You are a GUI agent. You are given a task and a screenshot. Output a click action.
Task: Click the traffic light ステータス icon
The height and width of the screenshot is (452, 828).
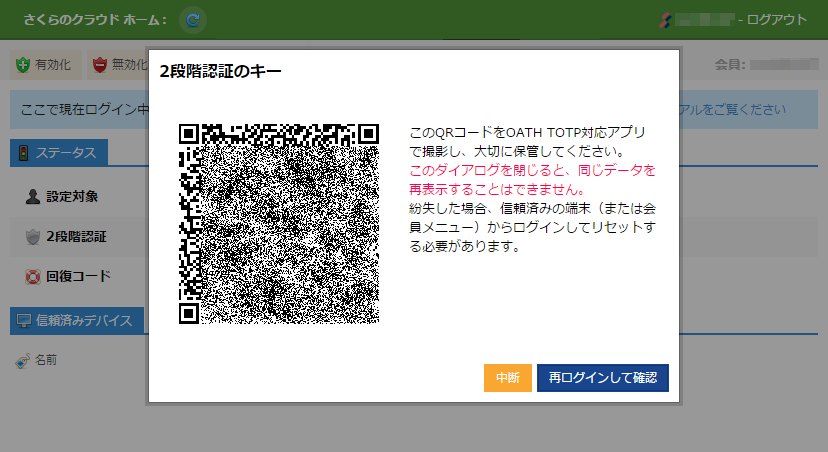(x=22, y=153)
